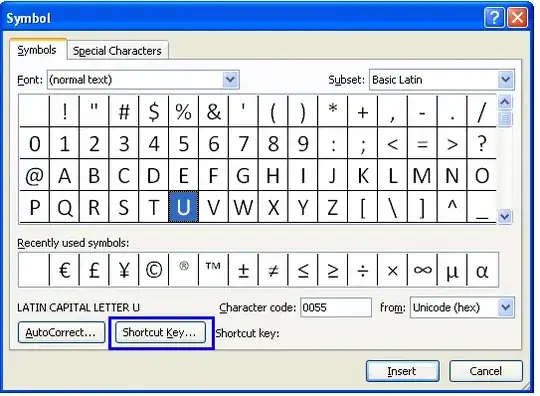
Task: Open the AutoCorrect... dialog button
Action: pos(61,333)
